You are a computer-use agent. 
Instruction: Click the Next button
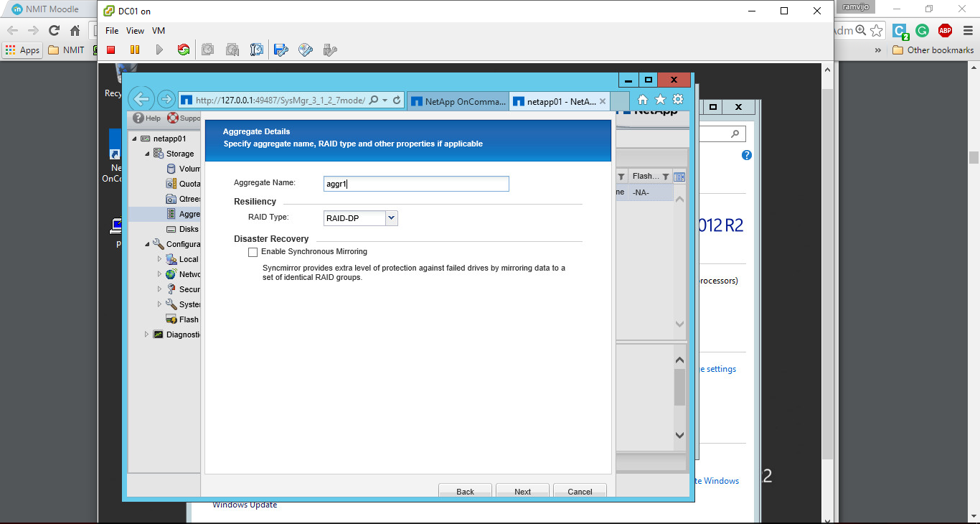[523, 492]
